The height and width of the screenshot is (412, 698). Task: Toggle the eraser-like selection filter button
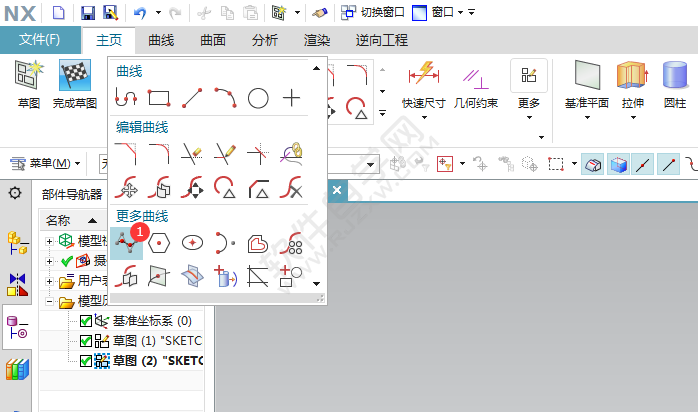coord(592,164)
